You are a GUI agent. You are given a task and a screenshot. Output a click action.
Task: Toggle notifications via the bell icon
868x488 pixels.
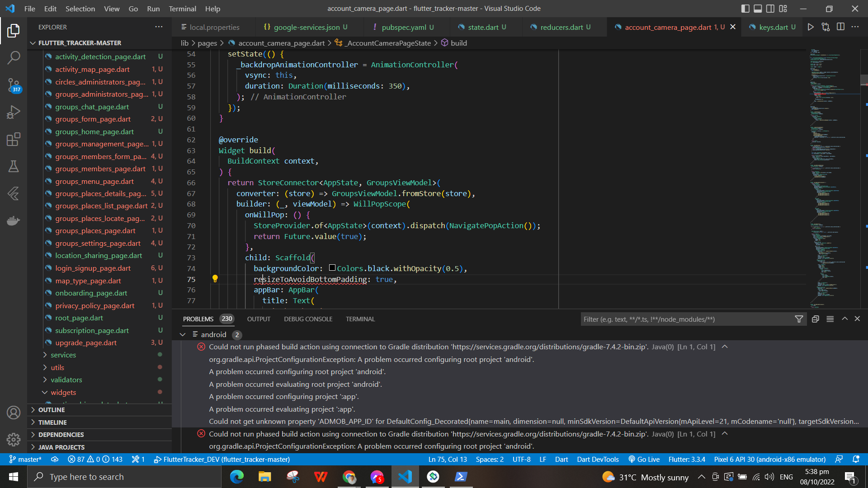[856, 459]
